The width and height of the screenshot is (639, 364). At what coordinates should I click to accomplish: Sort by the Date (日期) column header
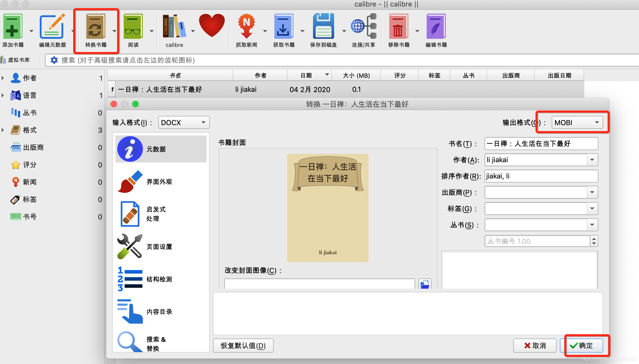tap(309, 75)
